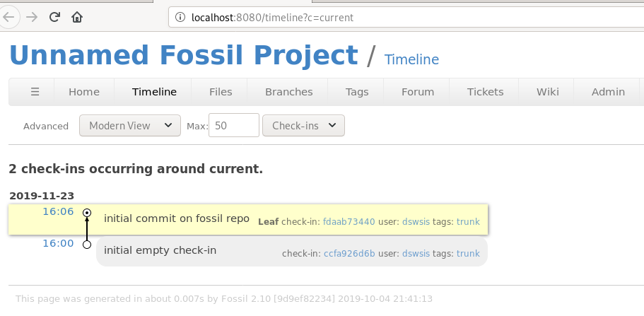Open the Unnamed Fossil Project Timeline title link
The image size is (644, 316).
411,60
